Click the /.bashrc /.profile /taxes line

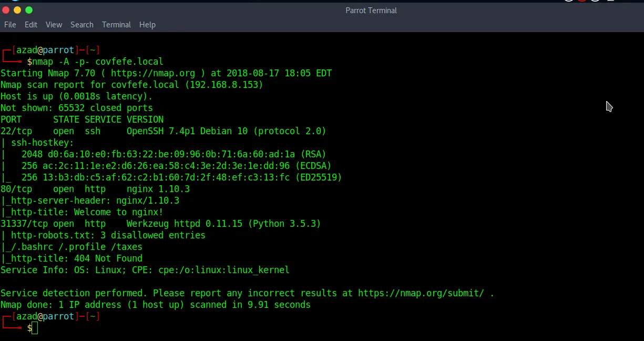[x=71, y=247]
